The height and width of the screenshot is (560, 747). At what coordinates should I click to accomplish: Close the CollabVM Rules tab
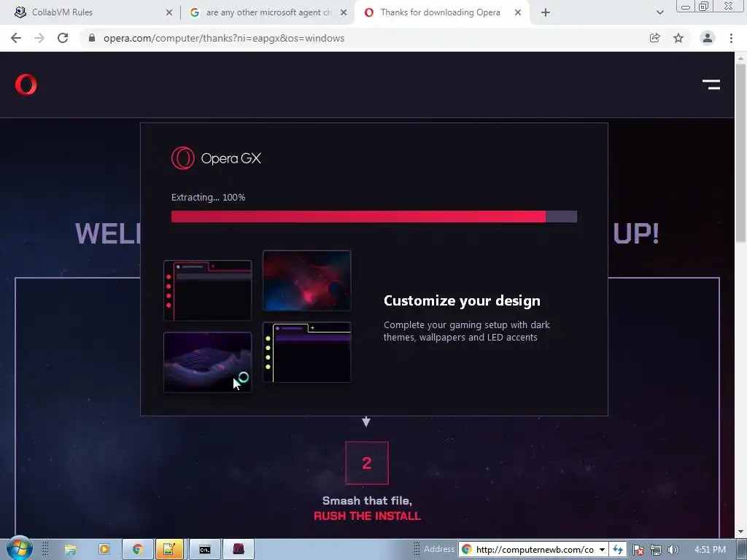click(x=169, y=12)
